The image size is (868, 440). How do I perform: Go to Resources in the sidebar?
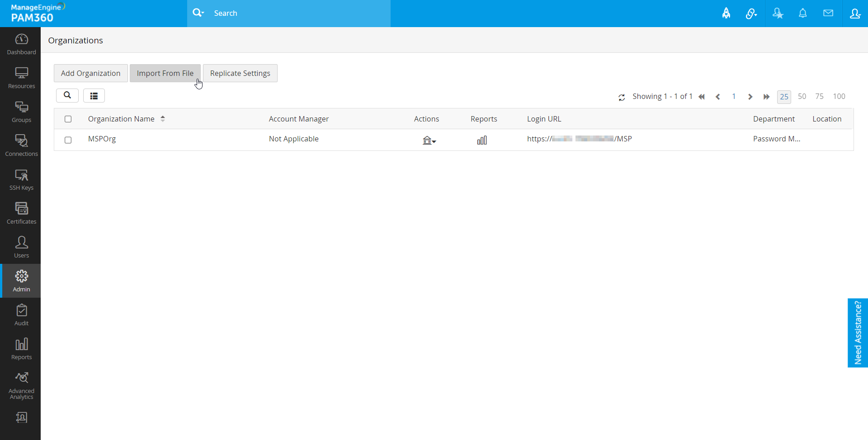click(21, 78)
